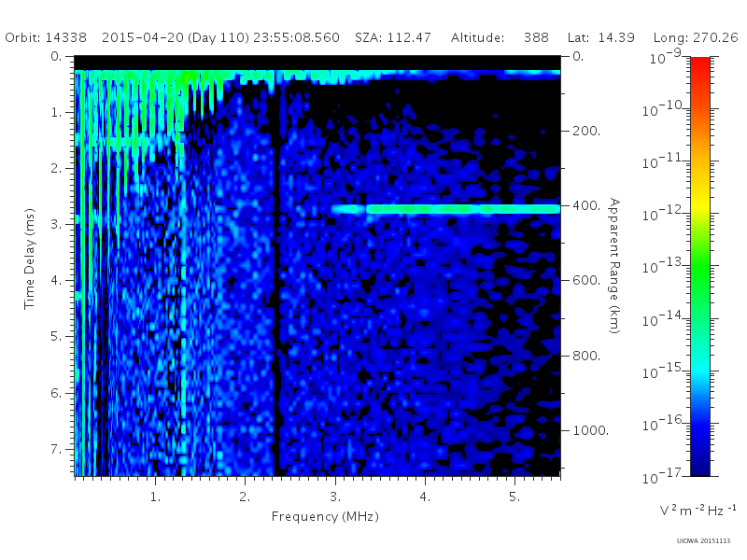Click the '4.' tick label on frequency axis
The height and width of the screenshot is (560, 747).
(425, 497)
